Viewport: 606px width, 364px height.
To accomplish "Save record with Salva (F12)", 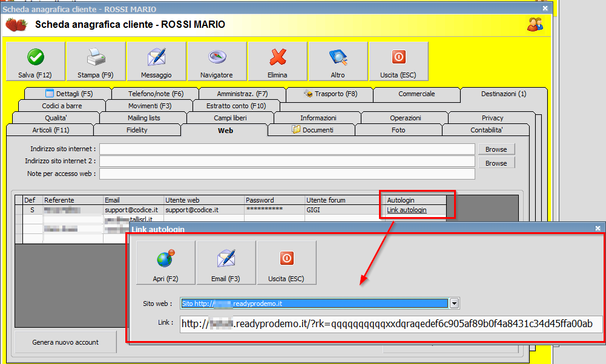I will [36, 62].
